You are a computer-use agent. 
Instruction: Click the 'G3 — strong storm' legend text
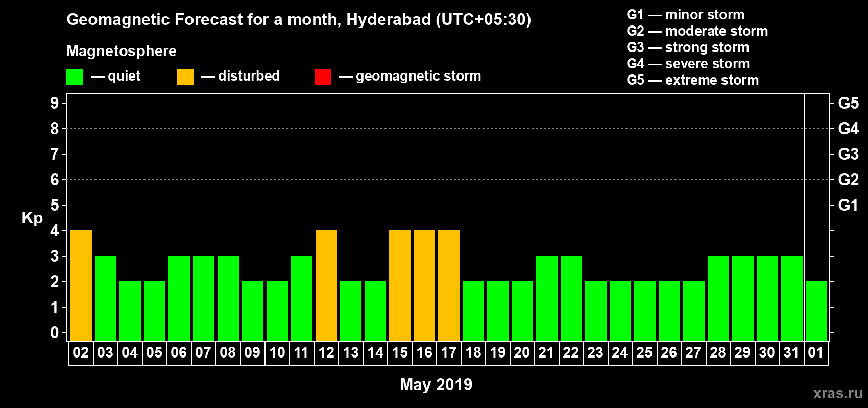[688, 47]
